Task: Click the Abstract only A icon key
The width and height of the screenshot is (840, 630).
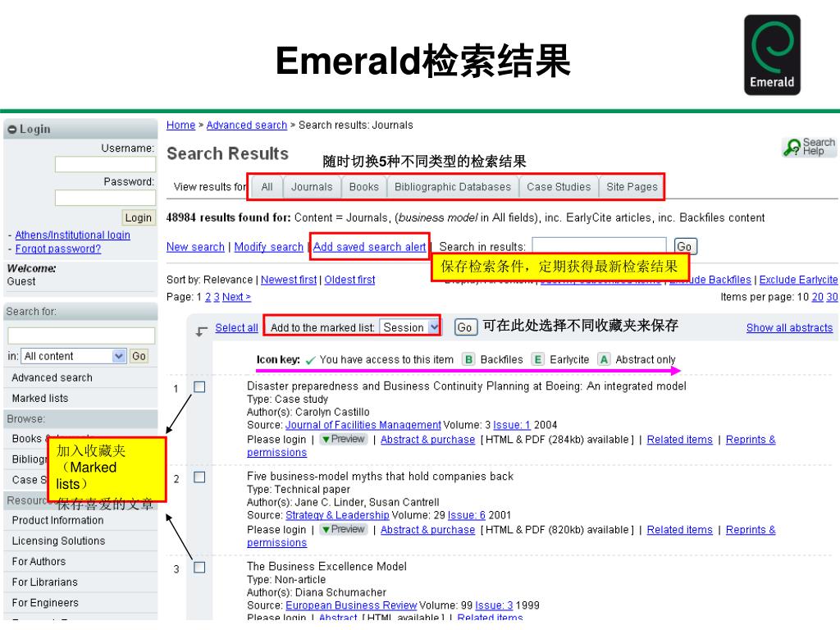Action: pos(604,359)
